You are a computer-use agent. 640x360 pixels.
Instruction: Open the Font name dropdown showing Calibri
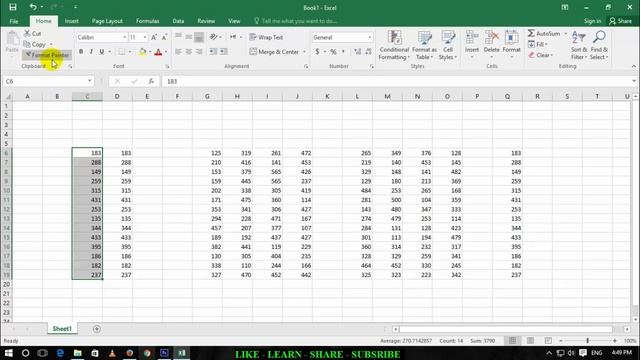(x=124, y=37)
